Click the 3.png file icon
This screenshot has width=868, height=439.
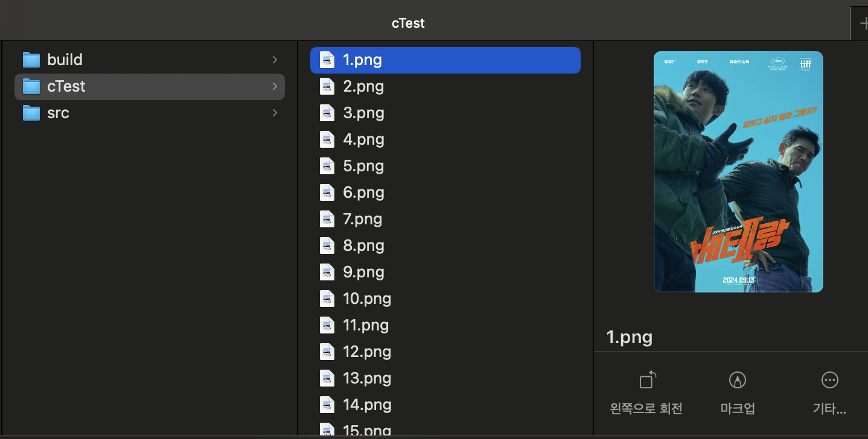pos(327,113)
